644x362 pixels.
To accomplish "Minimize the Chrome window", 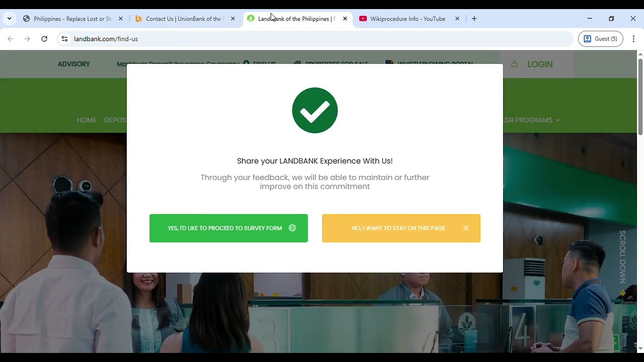I will click(x=590, y=19).
